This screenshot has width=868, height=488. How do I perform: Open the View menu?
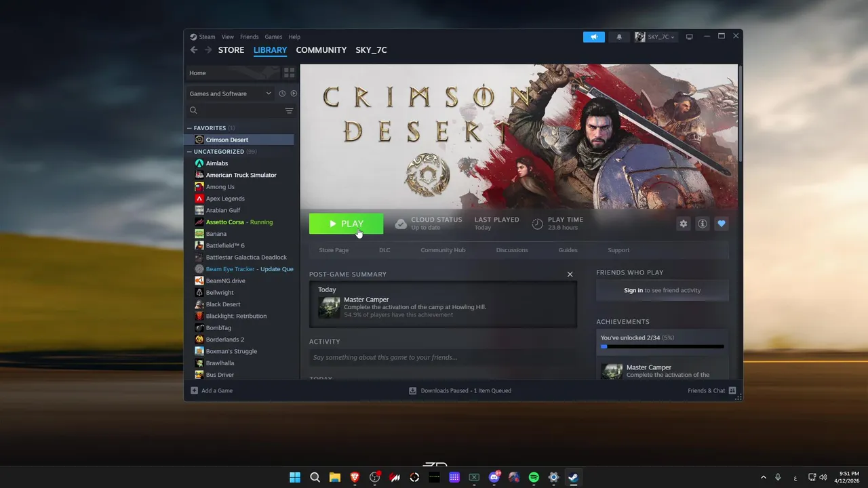point(228,37)
